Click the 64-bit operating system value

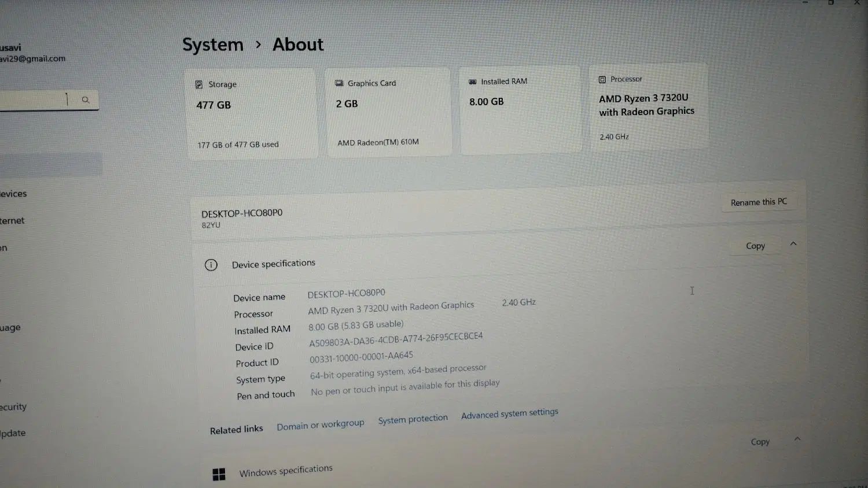coord(398,371)
